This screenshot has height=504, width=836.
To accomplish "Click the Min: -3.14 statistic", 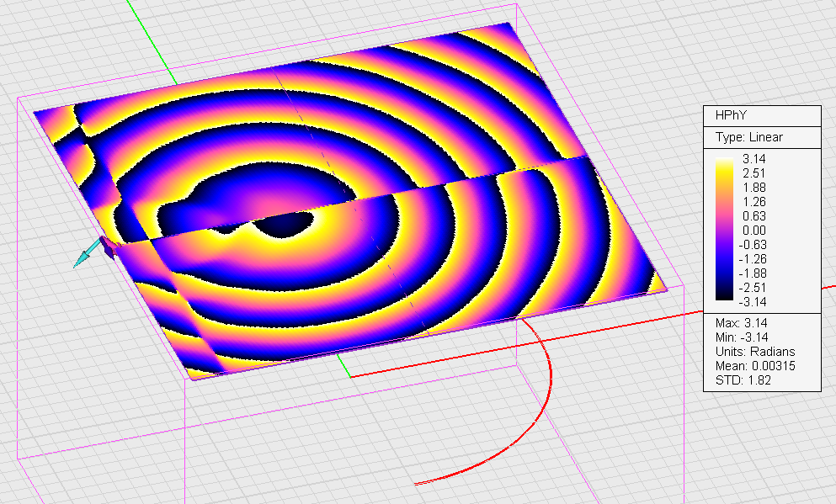I will tap(738, 337).
